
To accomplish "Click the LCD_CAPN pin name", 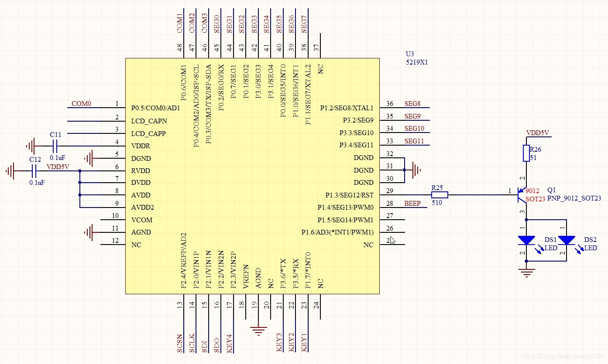I will 149,121.
